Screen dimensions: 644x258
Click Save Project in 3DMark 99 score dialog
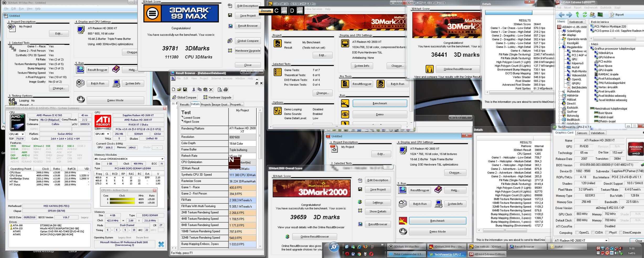[x=248, y=16]
